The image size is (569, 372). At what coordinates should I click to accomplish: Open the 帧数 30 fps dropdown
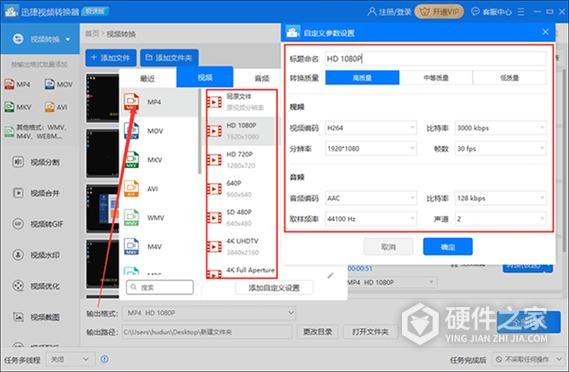coord(500,148)
